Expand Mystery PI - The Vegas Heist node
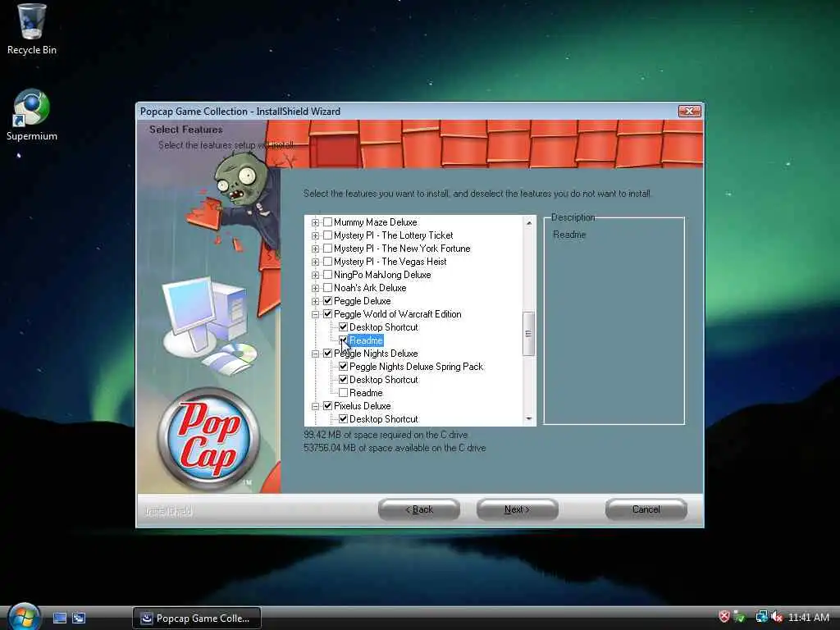Image resolution: width=840 pixels, height=630 pixels. pos(315,262)
